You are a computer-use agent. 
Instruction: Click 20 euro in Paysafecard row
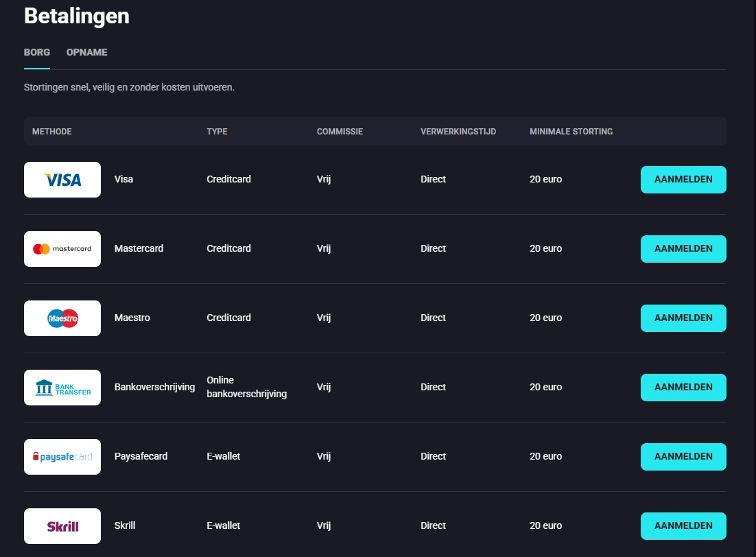(546, 456)
